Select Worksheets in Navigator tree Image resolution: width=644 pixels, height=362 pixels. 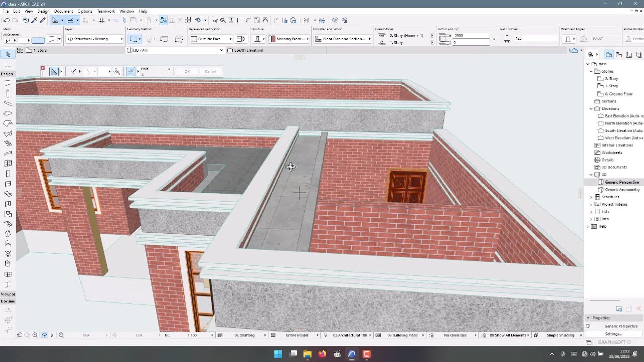click(612, 152)
